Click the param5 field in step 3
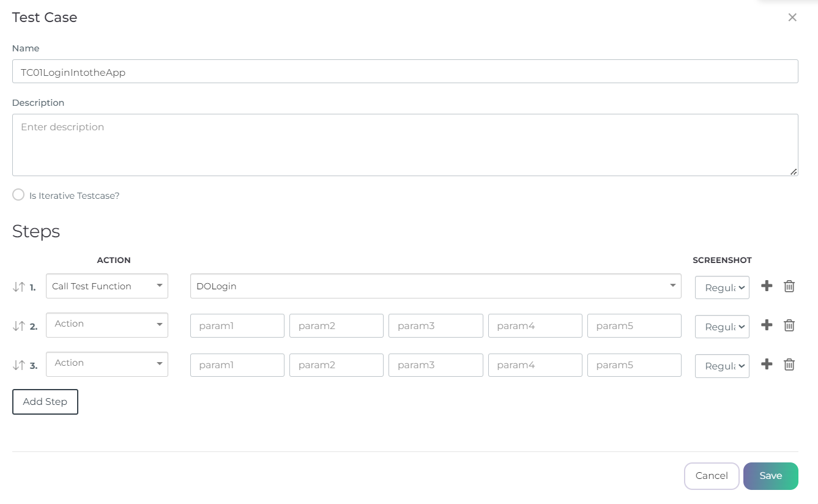The width and height of the screenshot is (818, 504). pyautogui.click(x=634, y=365)
